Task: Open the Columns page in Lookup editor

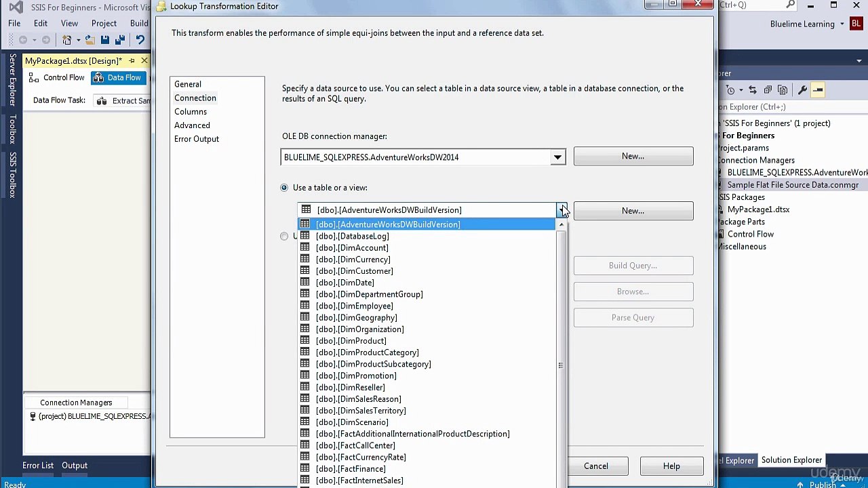Action: coord(191,112)
